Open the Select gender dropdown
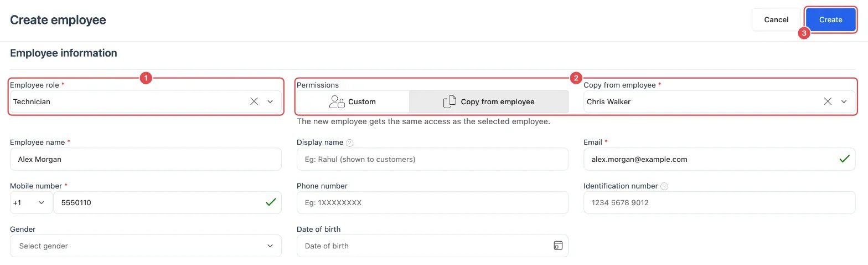Image resolution: width=868 pixels, height=265 pixels. pos(146,246)
